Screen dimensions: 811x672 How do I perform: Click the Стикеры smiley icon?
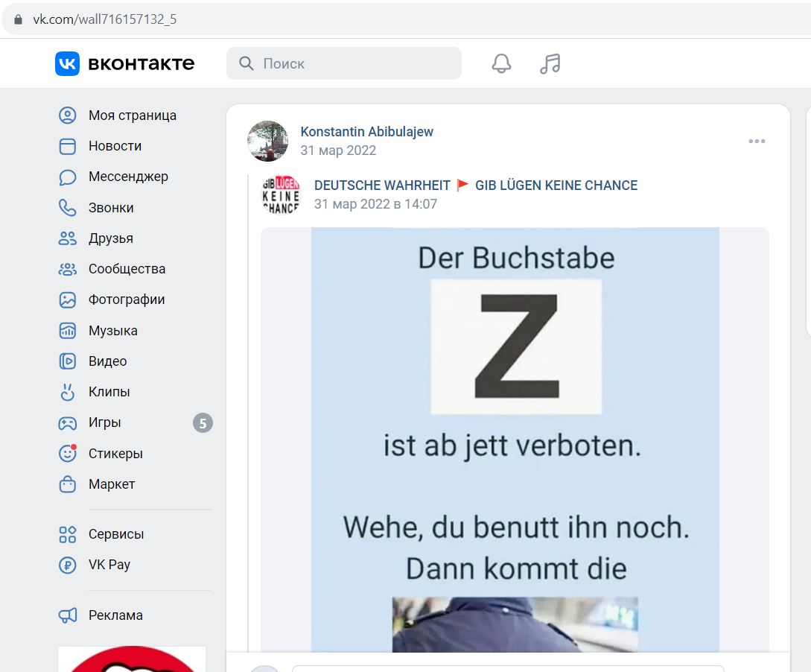(67, 453)
